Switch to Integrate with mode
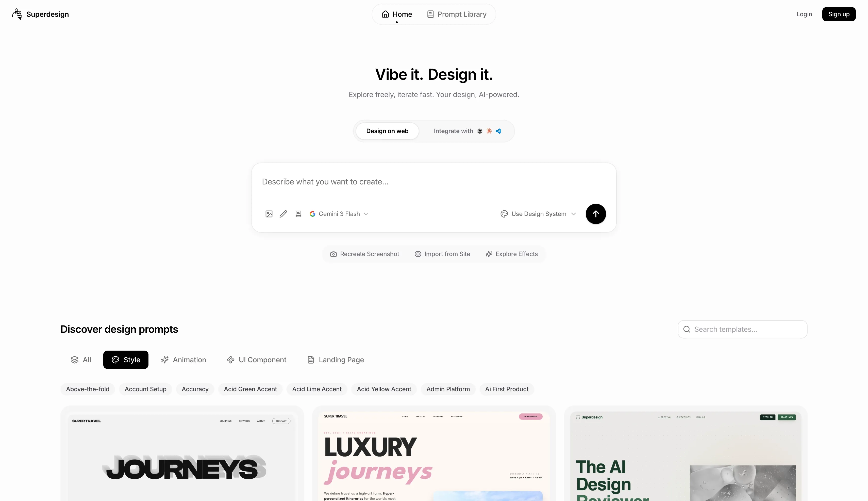Viewport: 868px width, 501px height. point(467,131)
